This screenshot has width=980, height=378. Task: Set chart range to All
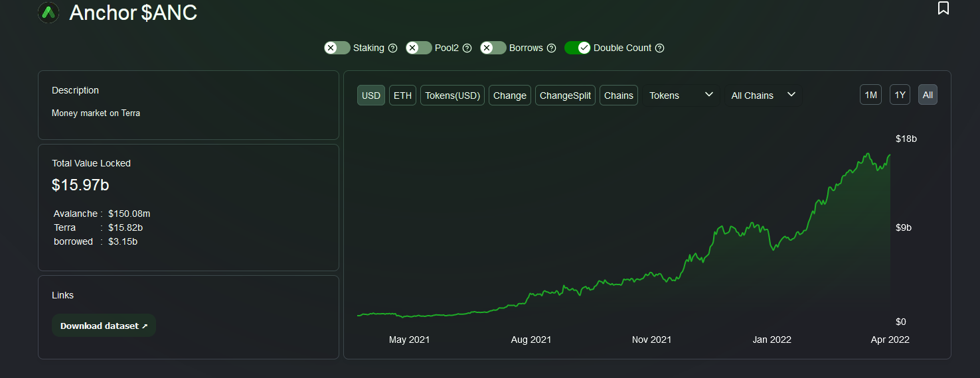click(928, 95)
